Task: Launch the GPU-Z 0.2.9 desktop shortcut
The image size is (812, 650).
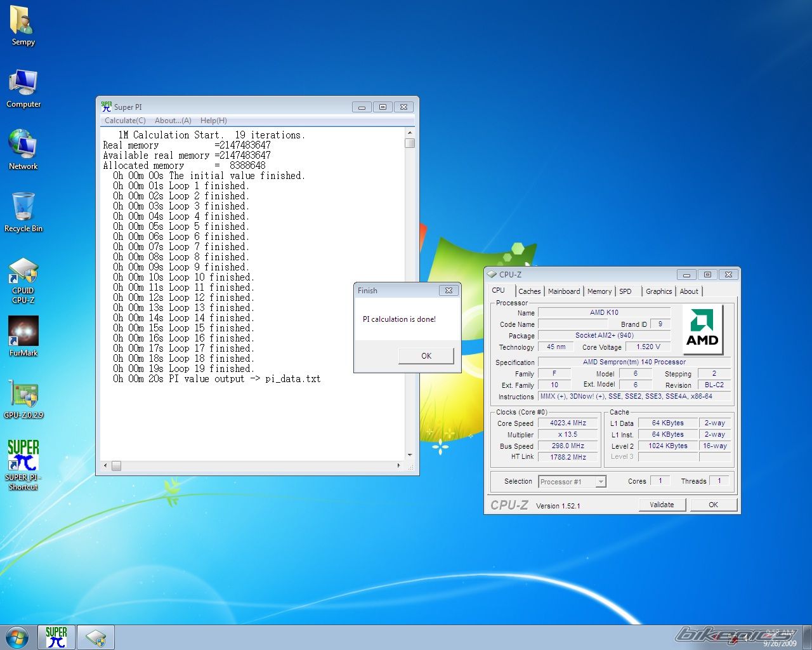Action: tap(23, 394)
